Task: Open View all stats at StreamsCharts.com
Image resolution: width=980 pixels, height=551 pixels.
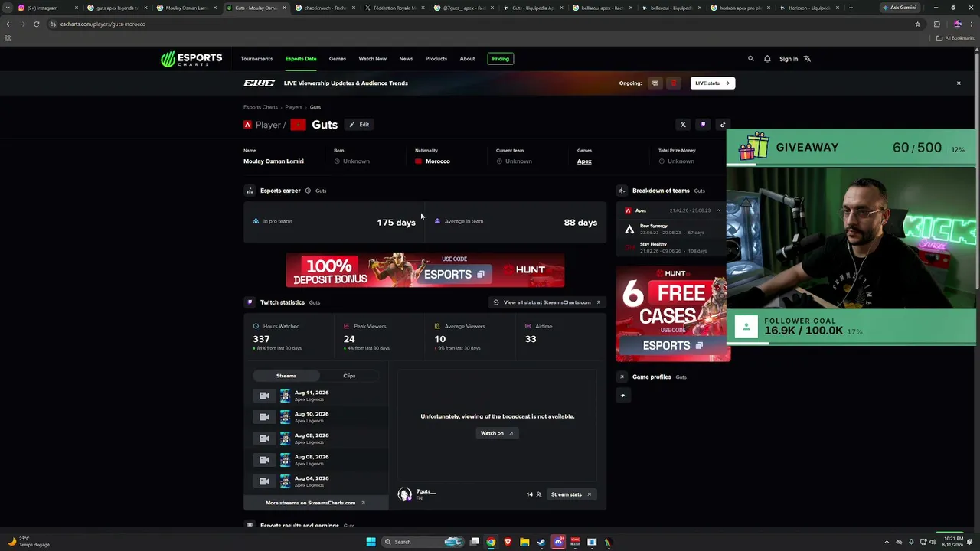Action: (547, 302)
